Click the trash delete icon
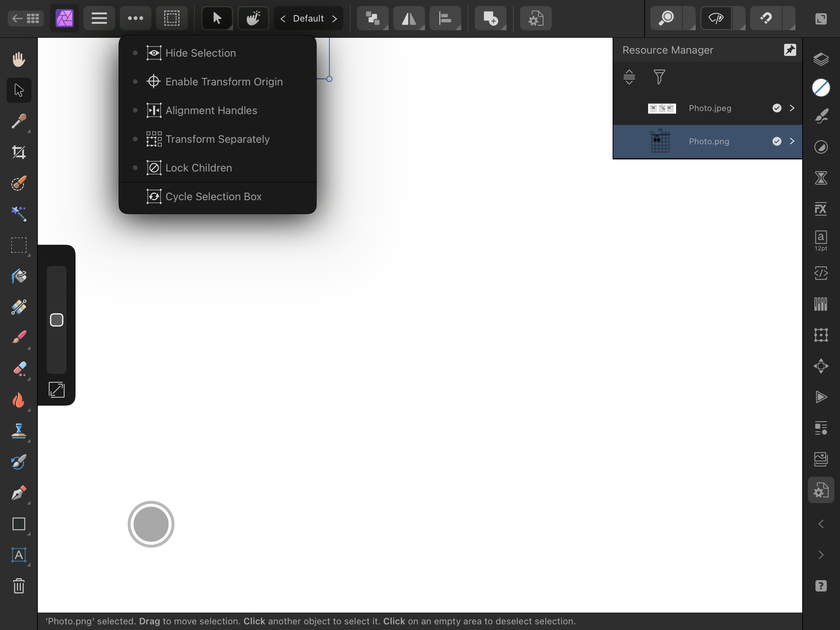This screenshot has height=630, width=840. [x=19, y=586]
